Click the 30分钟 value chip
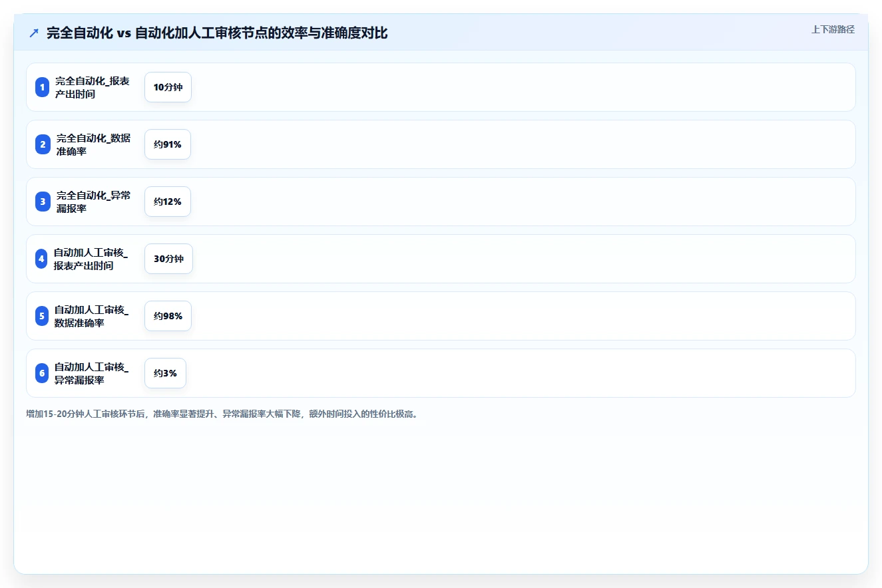The image size is (882, 588). 168,259
